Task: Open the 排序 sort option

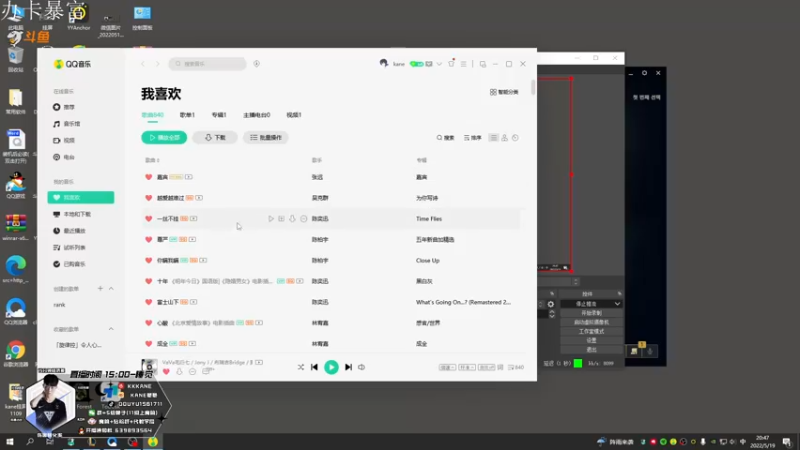Action: (472, 138)
